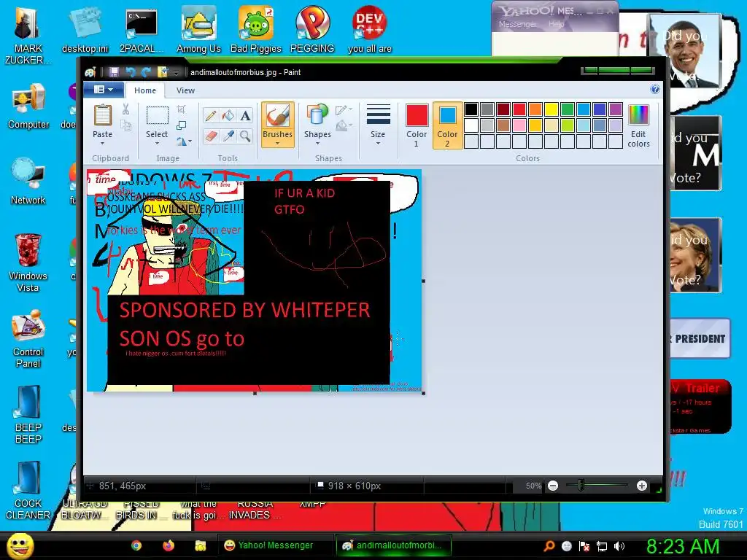Screen dimensions: 747x560
Task: Click andimalloutofmorbi taskbar button
Action: point(393,545)
